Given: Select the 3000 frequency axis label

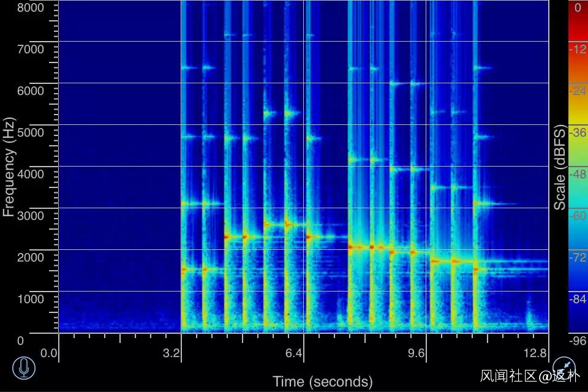Looking at the screenshot, I should pyautogui.click(x=31, y=216).
